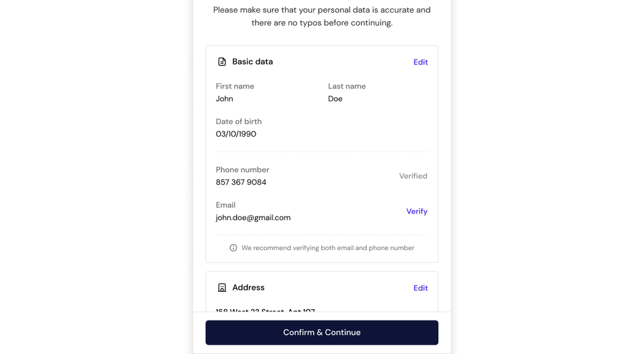The image size is (644, 354).
Task: Click the Date of birth label
Action: pyautogui.click(x=239, y=122)
